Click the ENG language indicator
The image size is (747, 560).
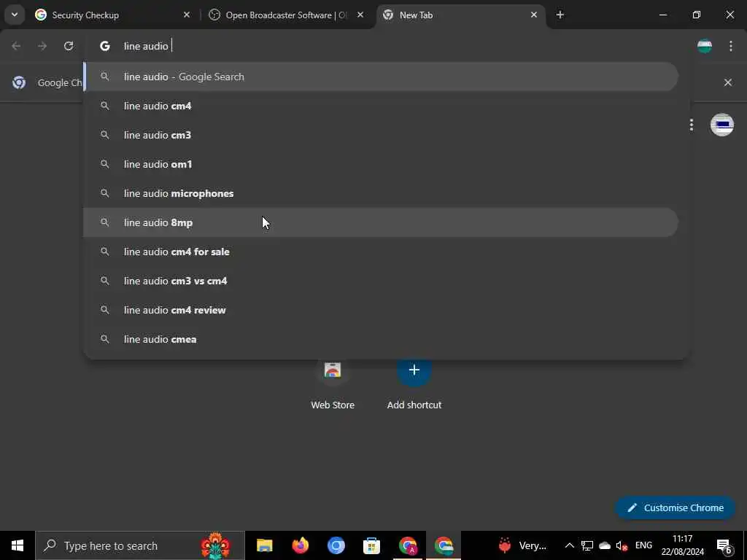click(643, 545)
